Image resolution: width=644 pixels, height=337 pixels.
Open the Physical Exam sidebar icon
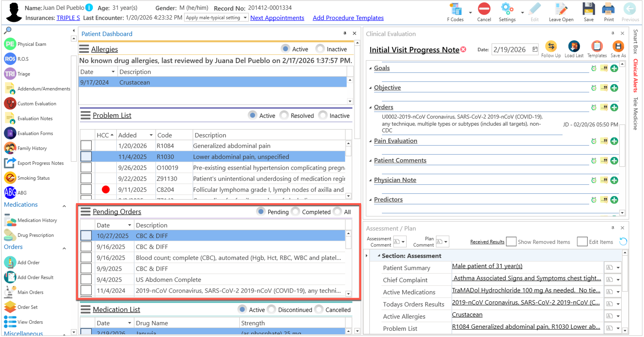tap(10, 44)
